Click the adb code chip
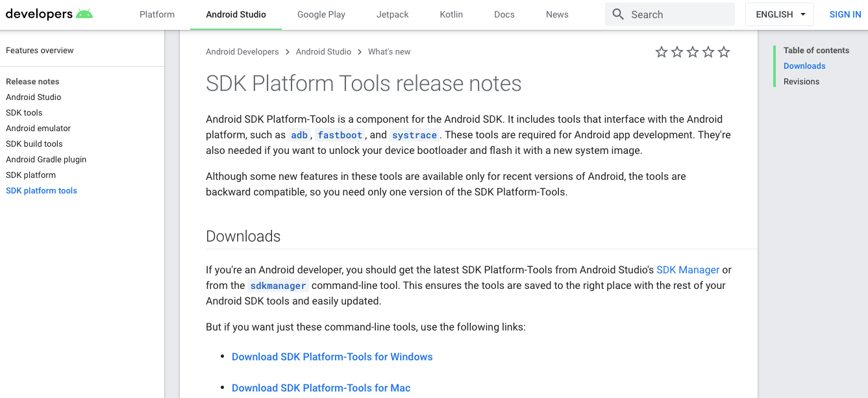Image resolution: width=868 pixels, height=398 pixels. (x=299, y=135)
